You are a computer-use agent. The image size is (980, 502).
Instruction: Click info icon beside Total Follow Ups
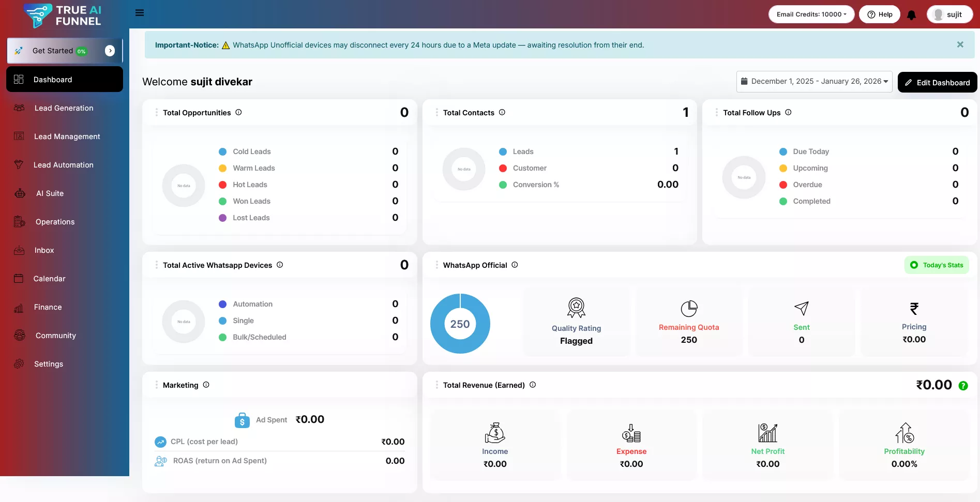click(788, 112)
